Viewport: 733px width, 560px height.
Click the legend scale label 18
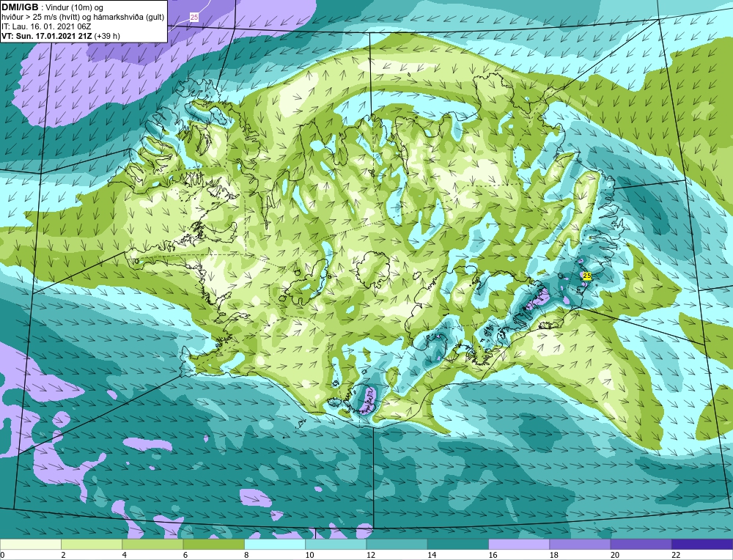553,555
